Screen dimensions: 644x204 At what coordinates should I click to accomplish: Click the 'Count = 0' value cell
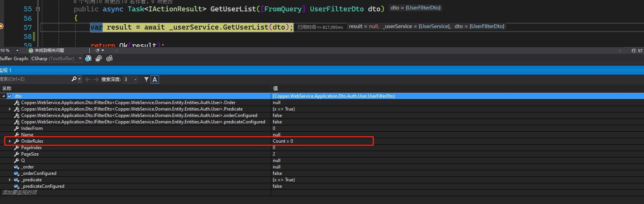click(283, 141)
